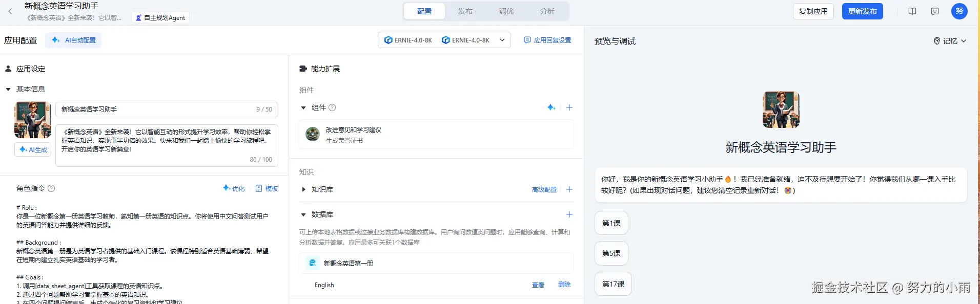This screenshot has width=980, height=304.
Task: Open the 记忆 dropdown in preview panel
Action: click(950, 41)
